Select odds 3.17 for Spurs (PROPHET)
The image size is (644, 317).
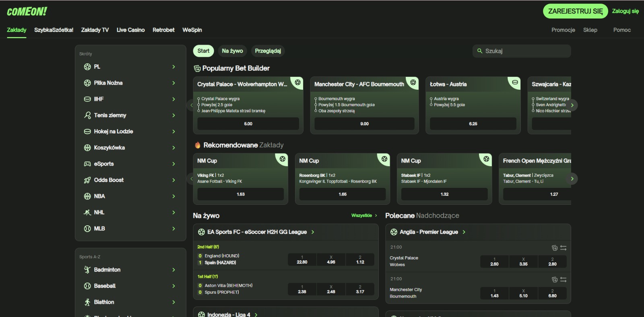pyautogui.click(x=360, y=289)
